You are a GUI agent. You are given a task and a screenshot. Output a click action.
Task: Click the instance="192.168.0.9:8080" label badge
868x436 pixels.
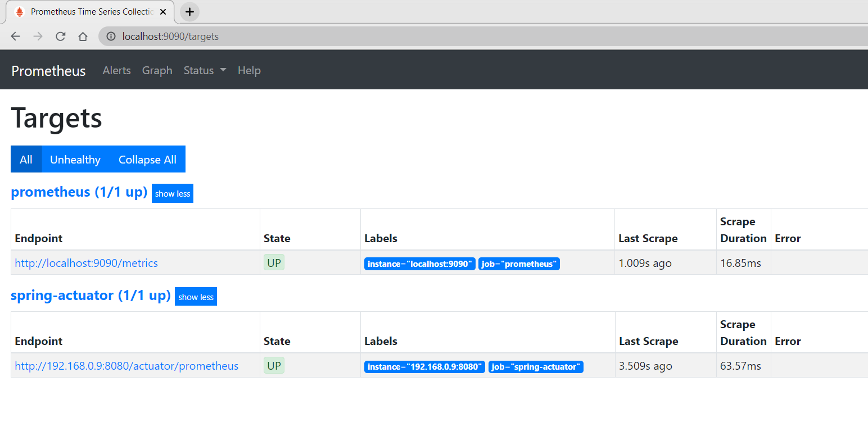pos(424,367)
